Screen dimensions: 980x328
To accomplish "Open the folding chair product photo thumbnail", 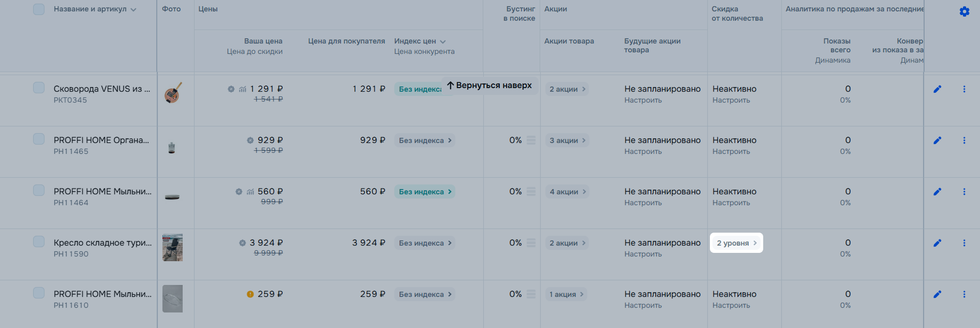I will (x=172, y=247).
